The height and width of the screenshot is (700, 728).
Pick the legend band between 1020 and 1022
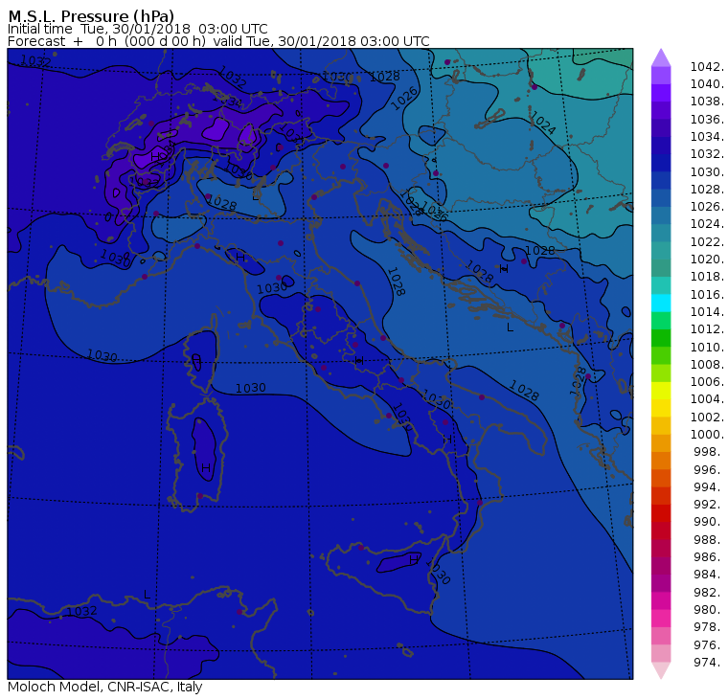pos(661,250)
